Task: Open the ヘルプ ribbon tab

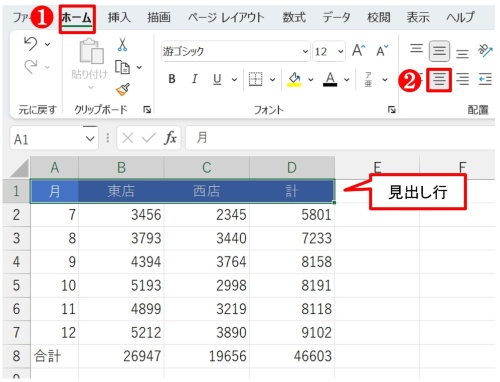Action: pyautogui.click(x=461, y=17)
